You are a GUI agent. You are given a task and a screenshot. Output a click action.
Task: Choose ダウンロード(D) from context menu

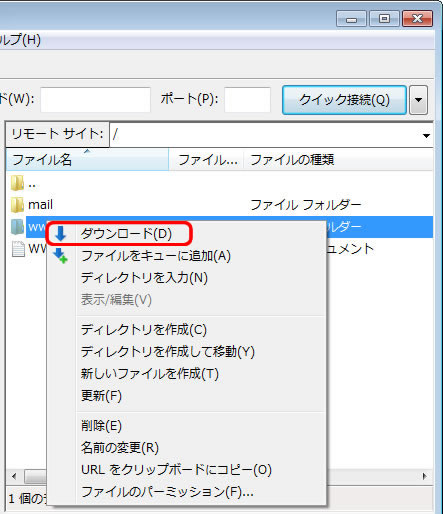point(126,234)
